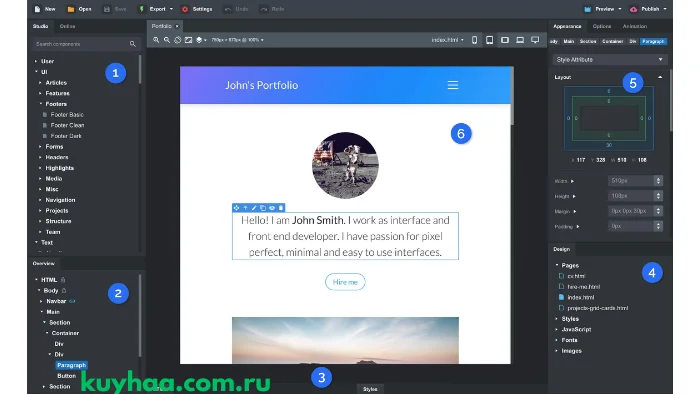Select the Footer Clean component
Image resolution: width=700 pixels, height=394 pixels.
click(67, 125)
